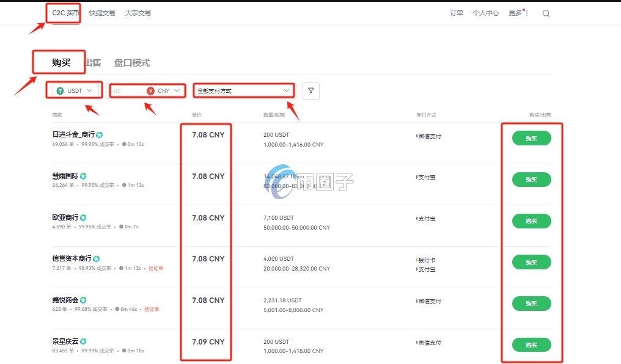Click verified badge next to 景星庆云
The width and height of the screenshot is (621, 364).
tap(83, 341)
